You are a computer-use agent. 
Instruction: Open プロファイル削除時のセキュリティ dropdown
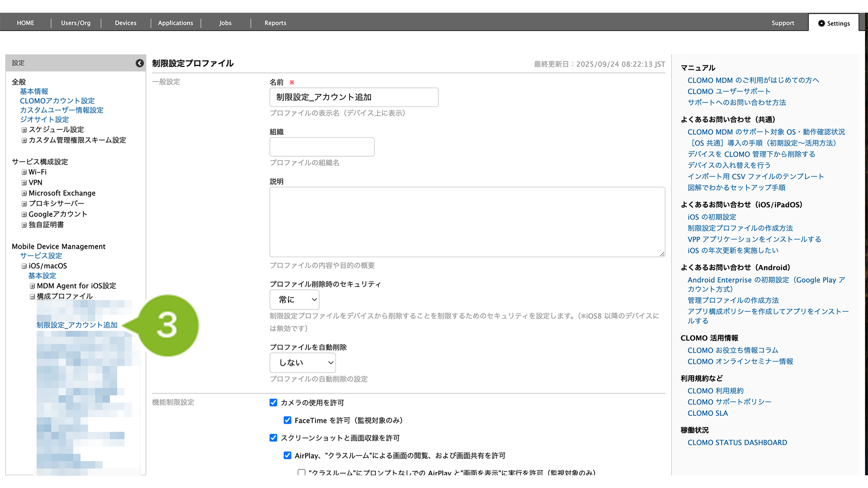pyautogui.click(x=294, y=300)
